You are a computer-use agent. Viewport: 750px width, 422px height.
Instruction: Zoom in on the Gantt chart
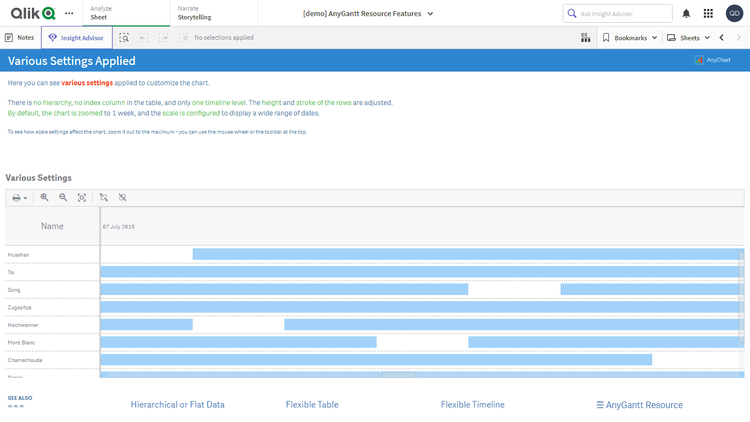click(44, 198)
